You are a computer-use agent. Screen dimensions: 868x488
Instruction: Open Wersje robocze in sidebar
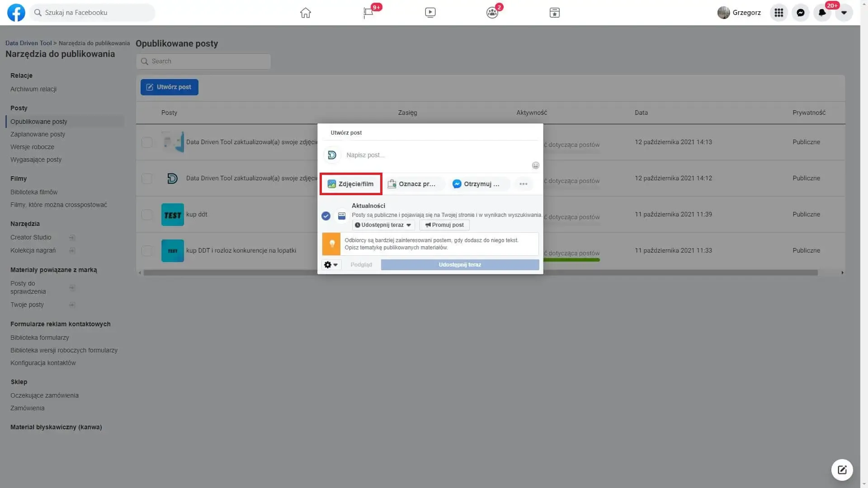(32, 147)
